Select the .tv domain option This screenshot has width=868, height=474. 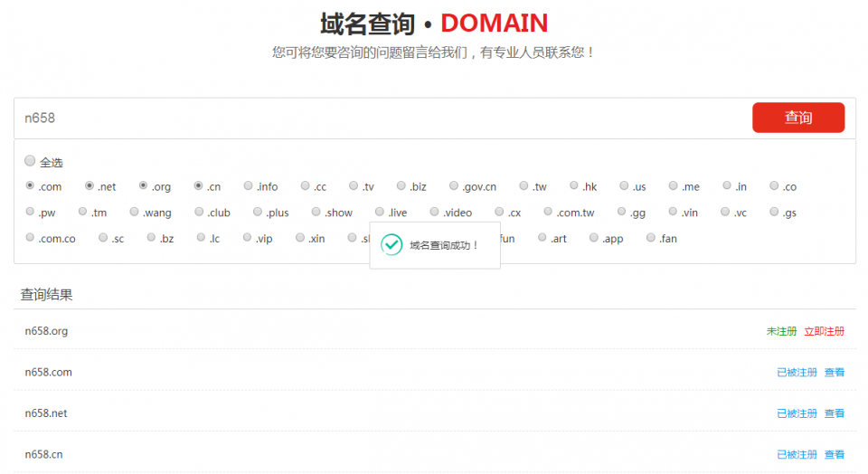[x=354, y=185]
